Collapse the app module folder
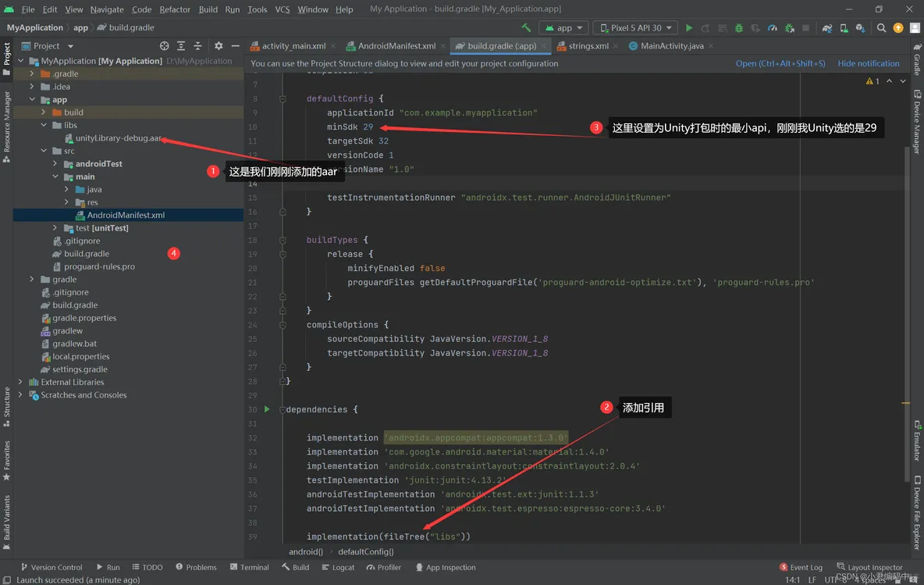Image resolution: width=924 pixels, height=585 pixels. coord(32,100)
